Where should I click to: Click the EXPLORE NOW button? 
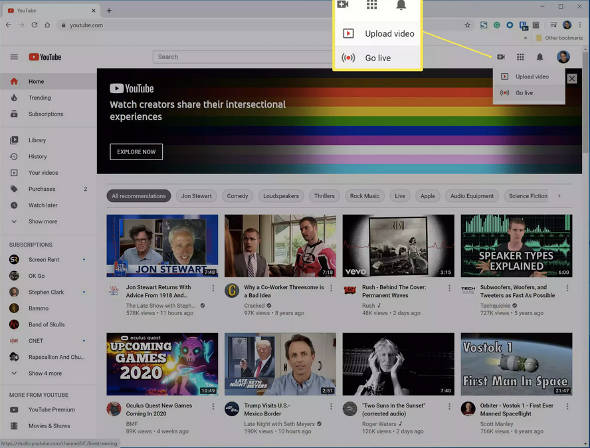pyautogui.click(x=136, y=152)
